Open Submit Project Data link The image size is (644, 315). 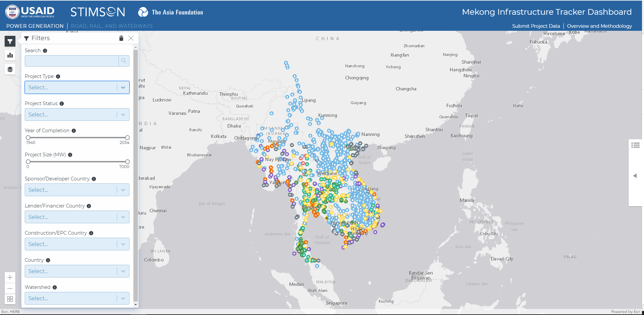click(x=536, y=26)
